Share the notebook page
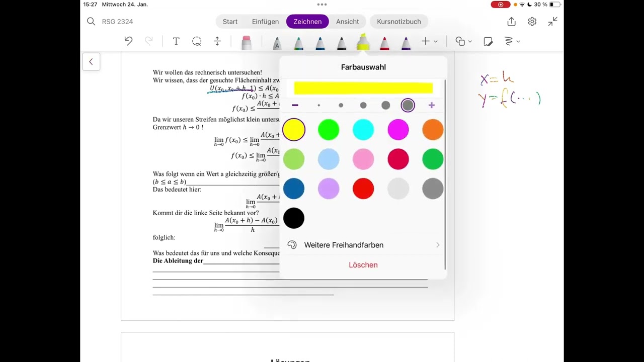This screenshot has width=644, height=362. click(512, 21)
